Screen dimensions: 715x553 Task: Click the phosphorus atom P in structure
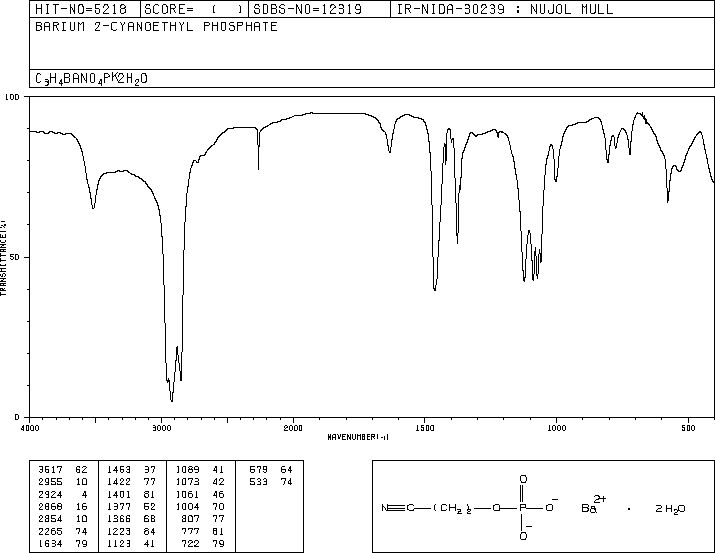coord(523,508)
